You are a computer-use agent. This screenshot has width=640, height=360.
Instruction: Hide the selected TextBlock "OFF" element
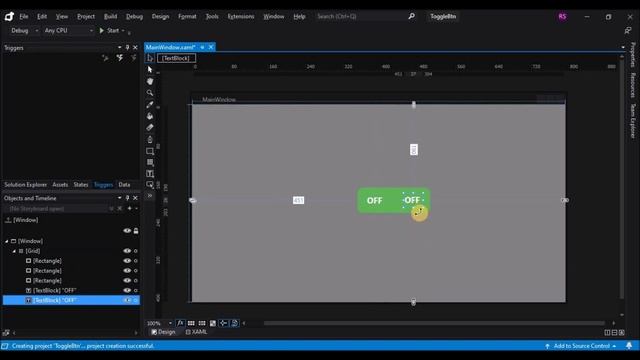pos(127,300)
